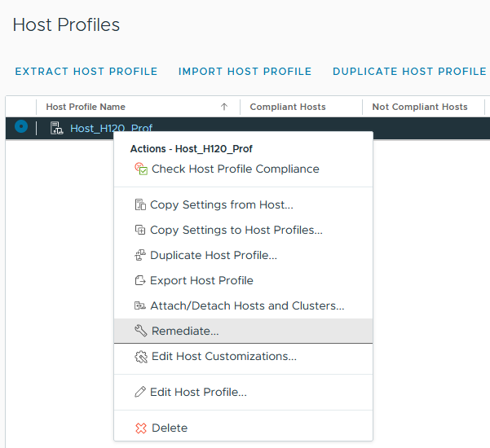Image resolution: width=490 pixels, height=448 pixels.
Task: Click the Copy Settings to Host Profiles icon
Action: coord(140,230)
